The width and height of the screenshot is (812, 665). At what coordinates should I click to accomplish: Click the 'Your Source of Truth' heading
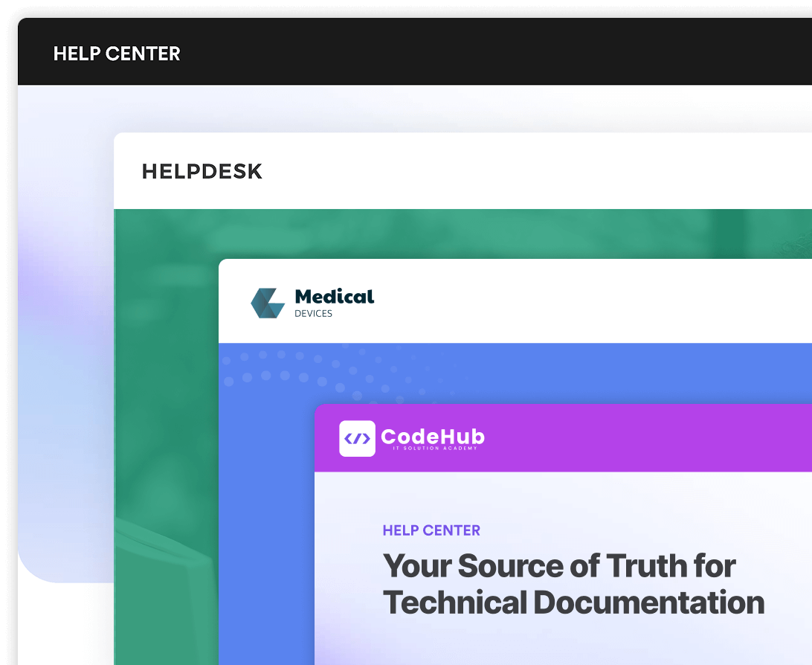click(x=558, y=566)
